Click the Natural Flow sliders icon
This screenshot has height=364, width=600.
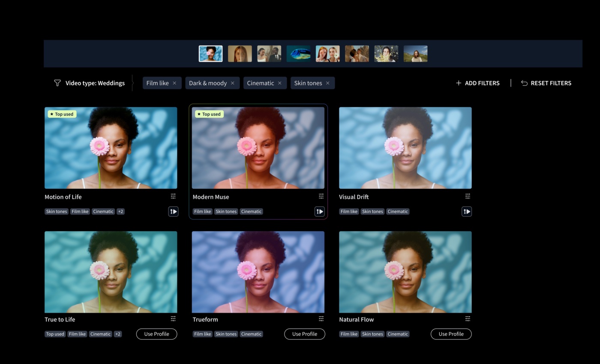pos(468,319)
